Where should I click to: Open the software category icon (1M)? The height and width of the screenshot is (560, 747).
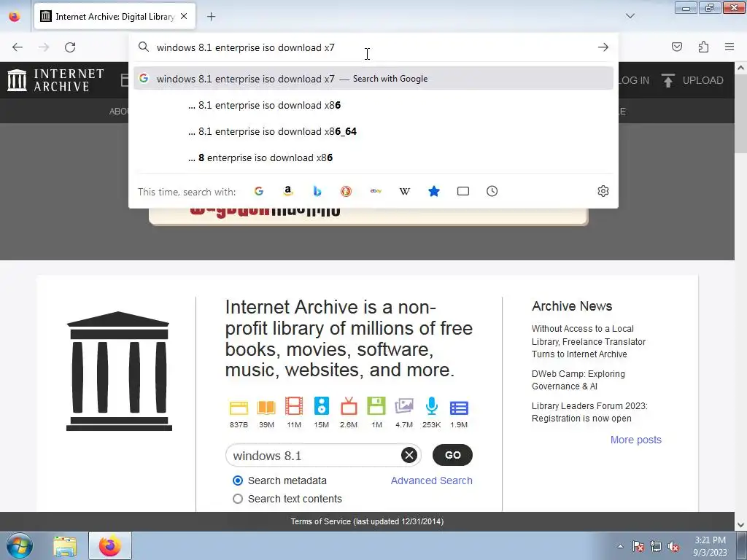tap(376, 406)
